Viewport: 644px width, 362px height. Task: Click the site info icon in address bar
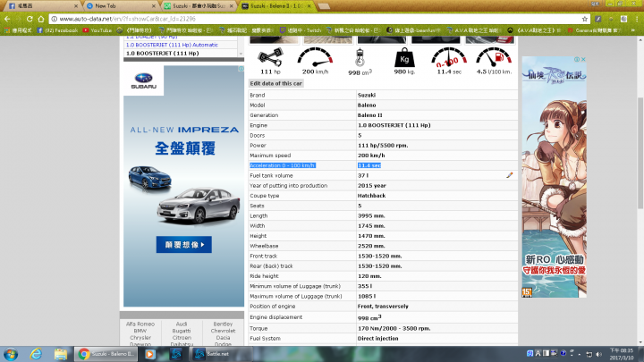click(x=55, y=19)
